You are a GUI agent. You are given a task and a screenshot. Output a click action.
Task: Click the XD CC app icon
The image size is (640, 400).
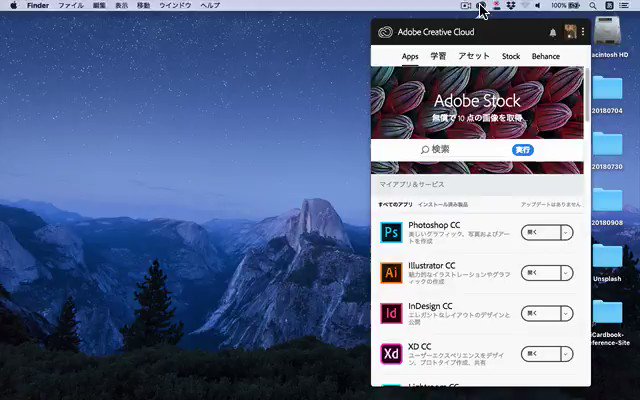click(391, 354)
